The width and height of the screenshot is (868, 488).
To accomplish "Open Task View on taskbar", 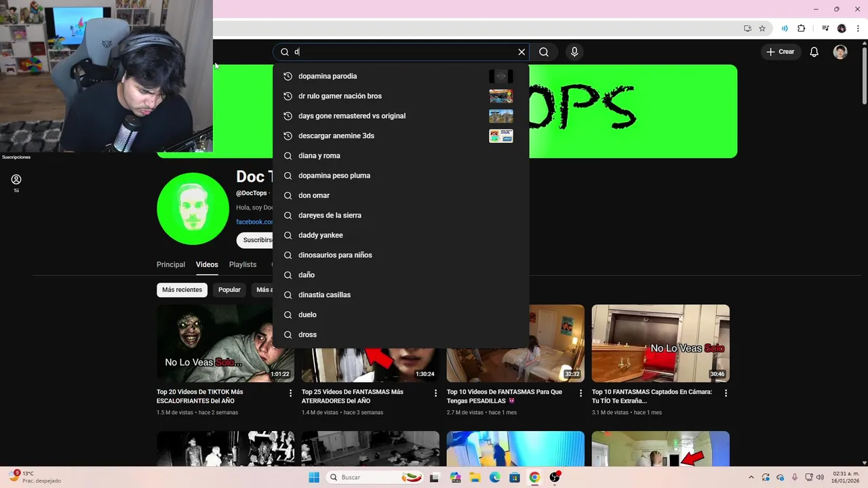I will (434, 477).
